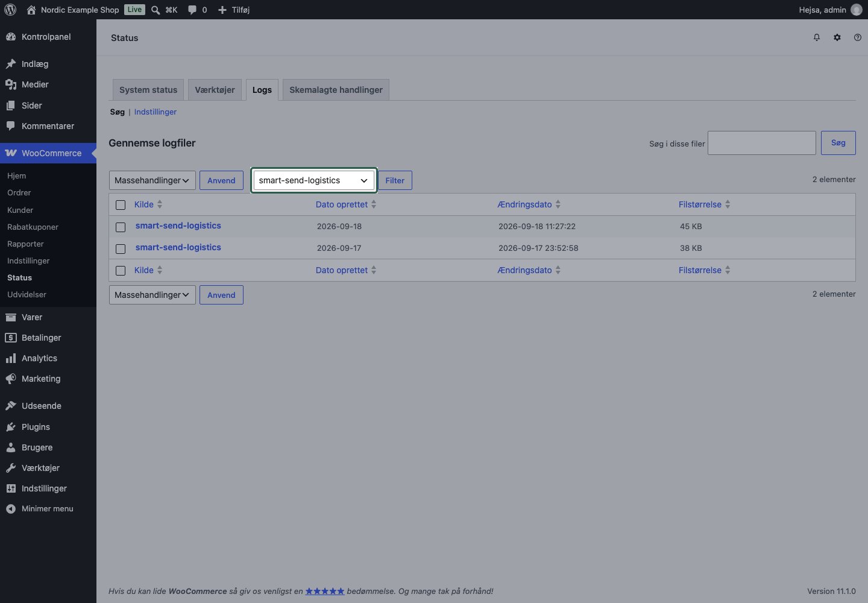This screenshot has width=868, height=603.
Task: Click the Sider pages icon
Action: (x=11, y=106)
